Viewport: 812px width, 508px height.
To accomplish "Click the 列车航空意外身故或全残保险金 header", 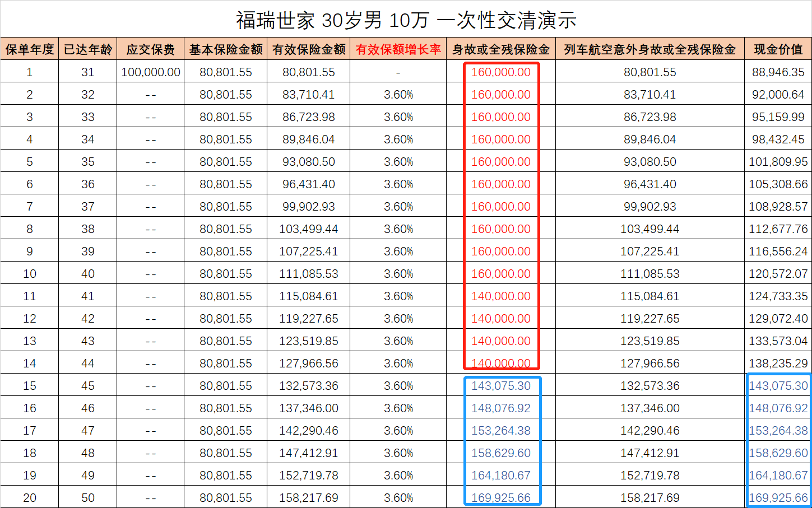I will [650, 49].
